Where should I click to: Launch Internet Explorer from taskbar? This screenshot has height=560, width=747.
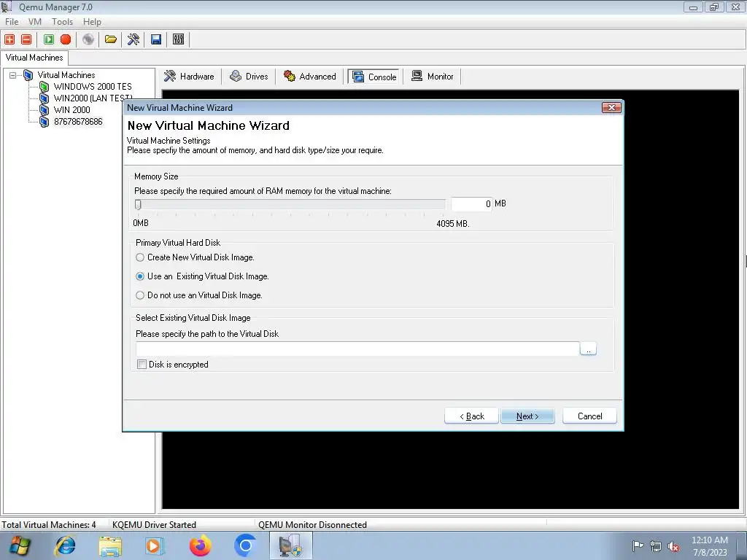click(65, 546)
